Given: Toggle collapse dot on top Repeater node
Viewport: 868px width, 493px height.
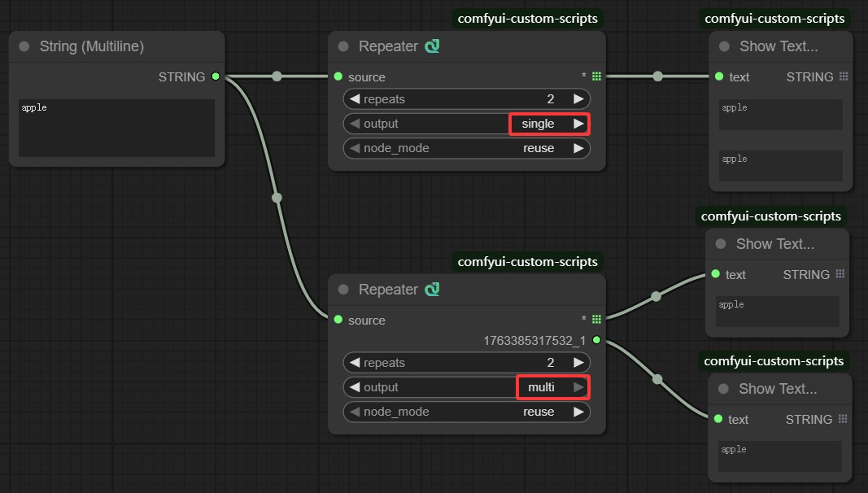Looking at the screenshot, I should click(x=343, y=46).
